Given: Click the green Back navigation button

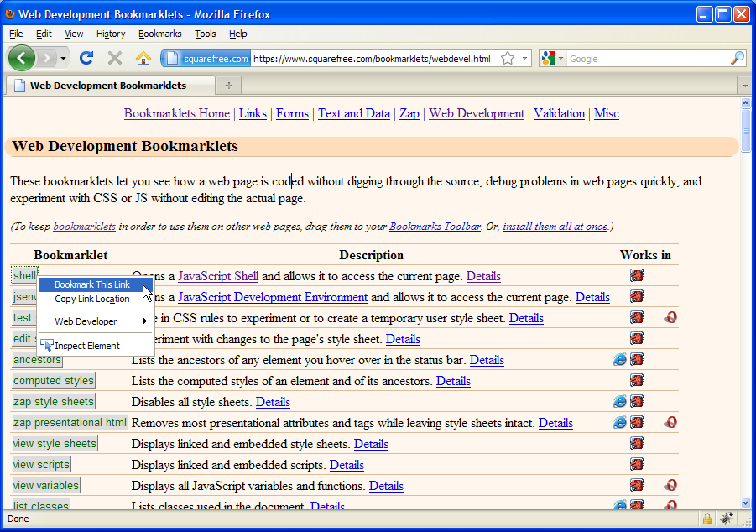Looking at the screenshot, I should (22, 58).
